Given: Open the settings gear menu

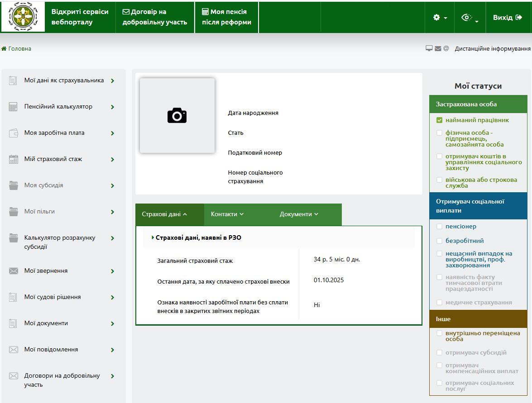Looking at the screenshot, I should coord(439,18).
